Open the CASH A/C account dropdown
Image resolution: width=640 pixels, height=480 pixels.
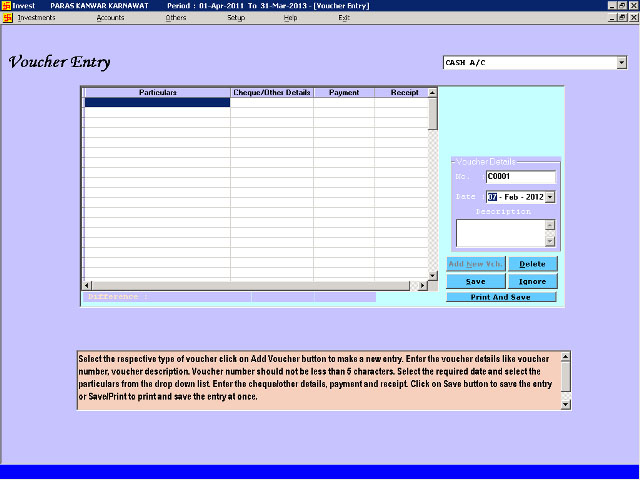pos(621,63)
